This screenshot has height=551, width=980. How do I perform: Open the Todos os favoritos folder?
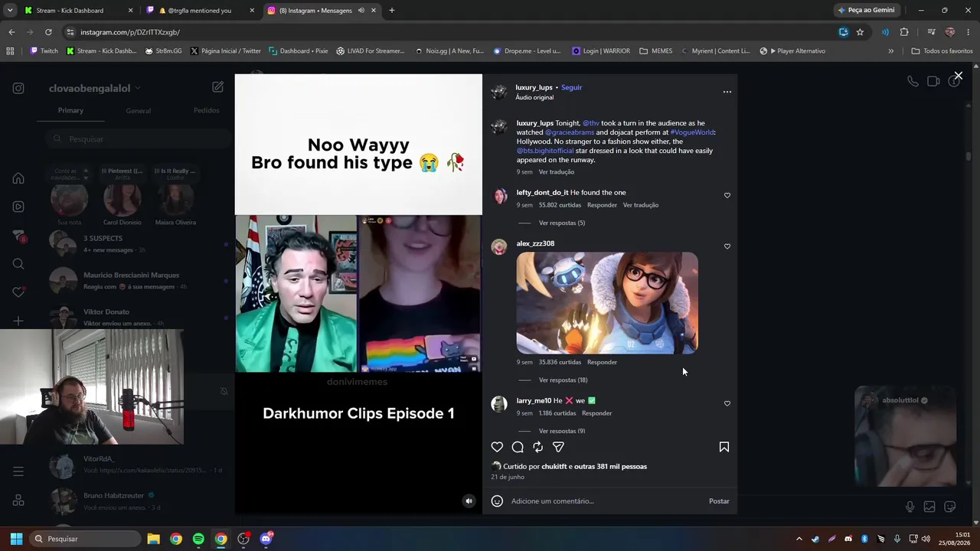(942, 51)
